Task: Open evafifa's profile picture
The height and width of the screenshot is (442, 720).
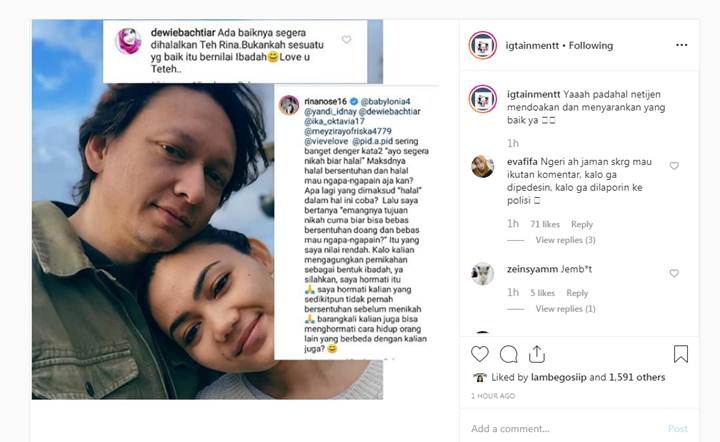Action: pyautogui.click(x=482, y=166)
